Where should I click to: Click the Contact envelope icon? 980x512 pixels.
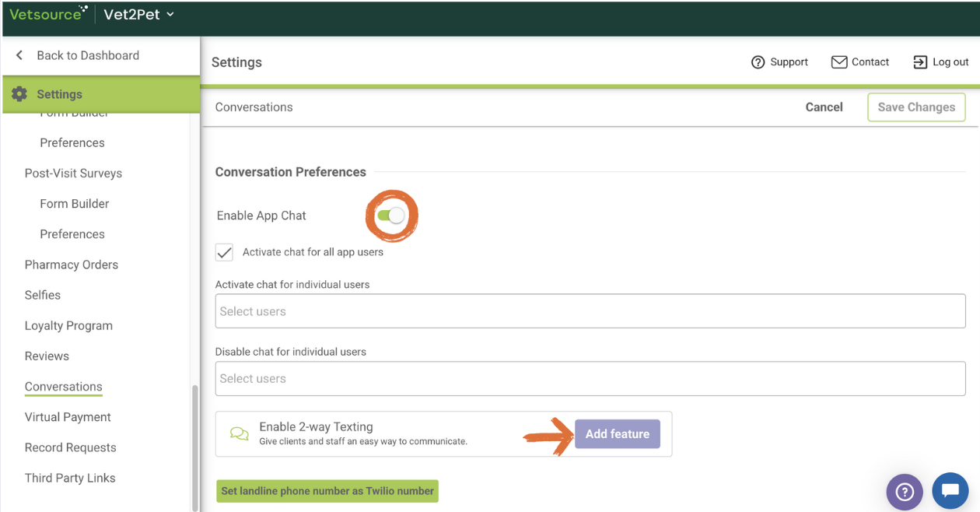pyautogui.click(x=839, y=62)
